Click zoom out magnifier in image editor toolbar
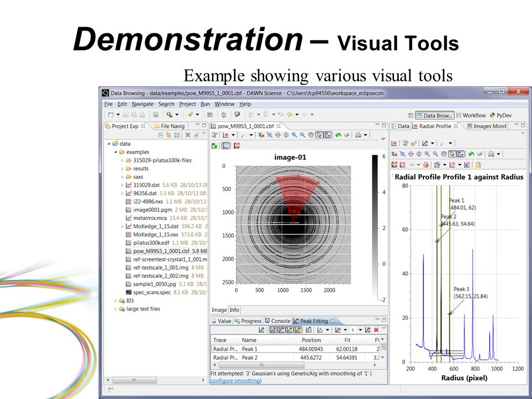 pyautogui.click(x=303, y=135)
